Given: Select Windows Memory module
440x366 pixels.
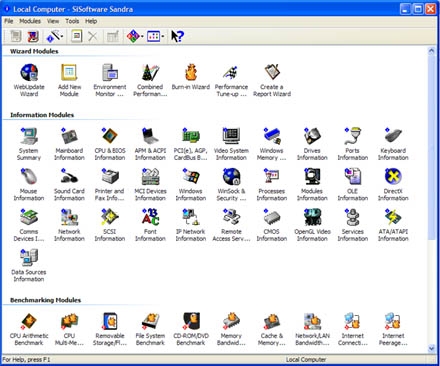Looking at the screenshot, I should click(x=272, y=144).
